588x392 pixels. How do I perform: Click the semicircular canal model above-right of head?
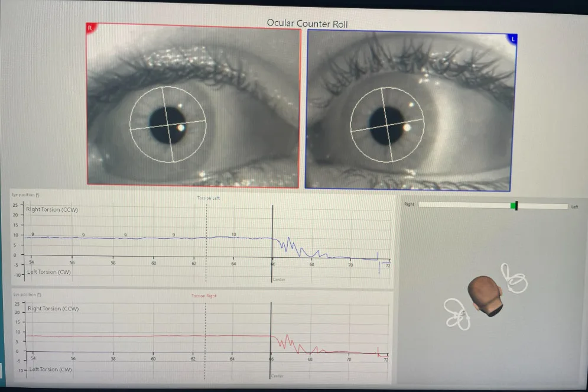[512, 278]
